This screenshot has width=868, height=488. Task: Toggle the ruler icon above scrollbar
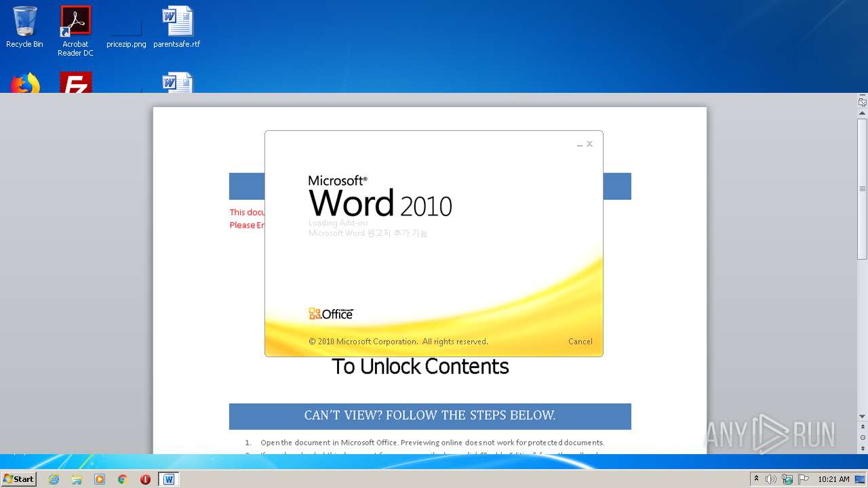click(863, 102)
